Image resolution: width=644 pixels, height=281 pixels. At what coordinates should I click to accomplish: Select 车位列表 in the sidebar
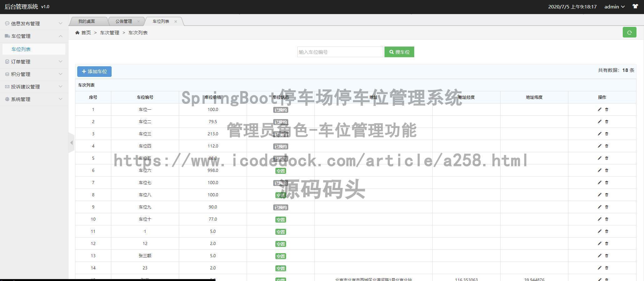pos(21,49)
